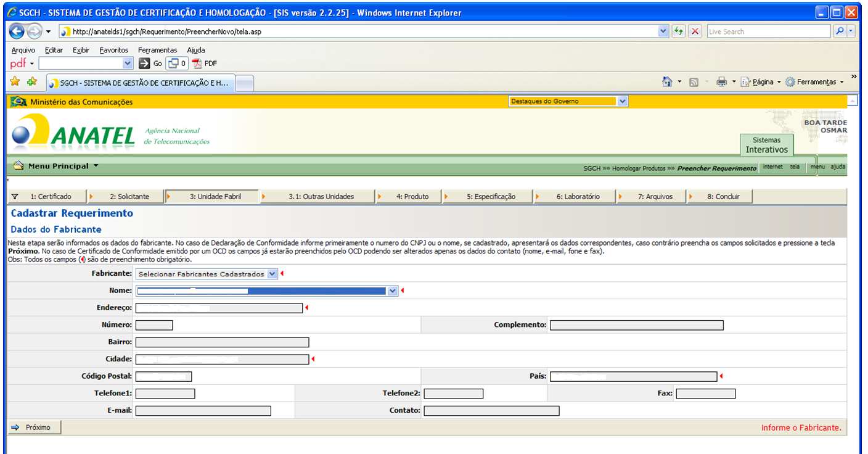Click the Endereço input field
Viewport: 868px width, 454px height.
[x=219, y=308]
